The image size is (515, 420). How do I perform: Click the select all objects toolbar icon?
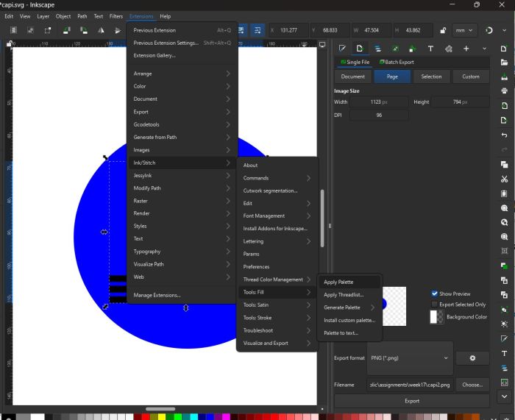tap(13, 30)
